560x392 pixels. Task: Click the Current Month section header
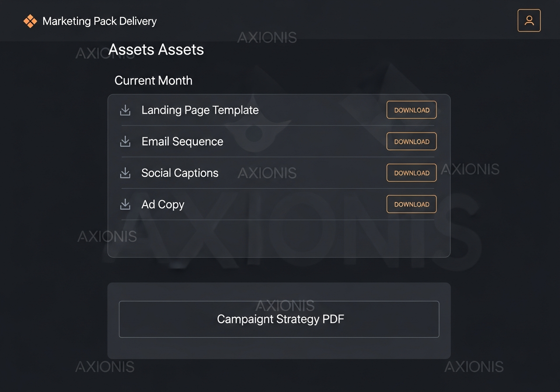(153, 80)
